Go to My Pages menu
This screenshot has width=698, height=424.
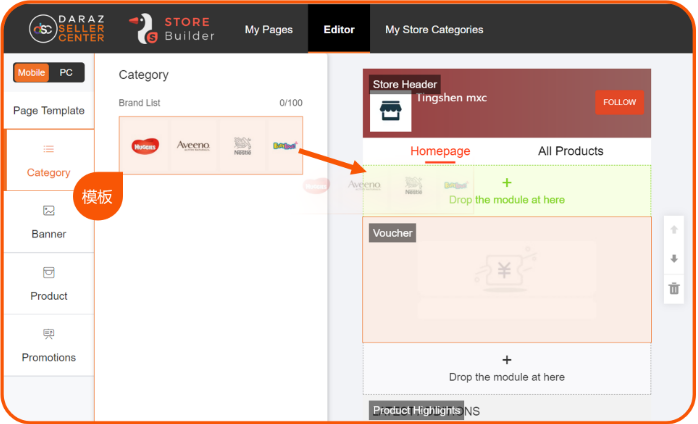click(269, 29)
